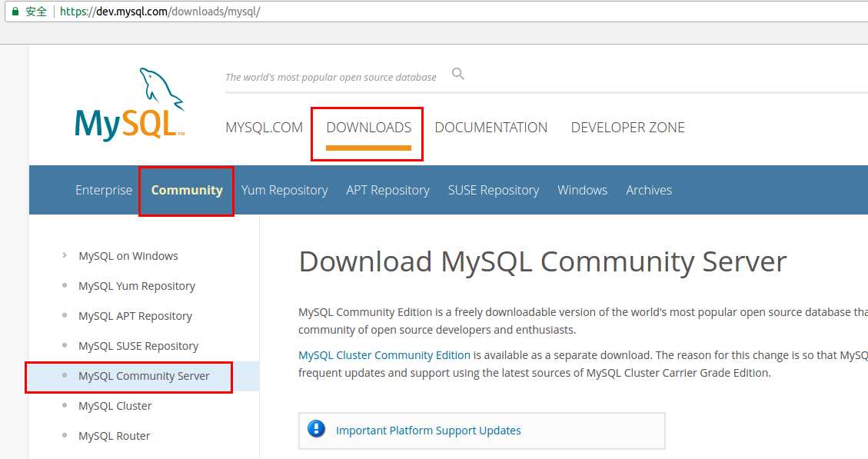Screen dimensions: 868x459
Task: Click the search magnifier icon
Action: (457, 74)
